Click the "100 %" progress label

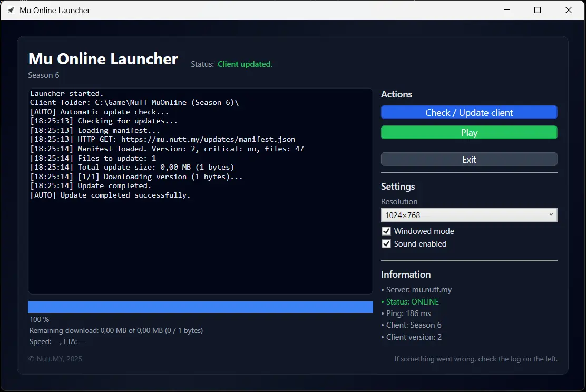[39, 319]
